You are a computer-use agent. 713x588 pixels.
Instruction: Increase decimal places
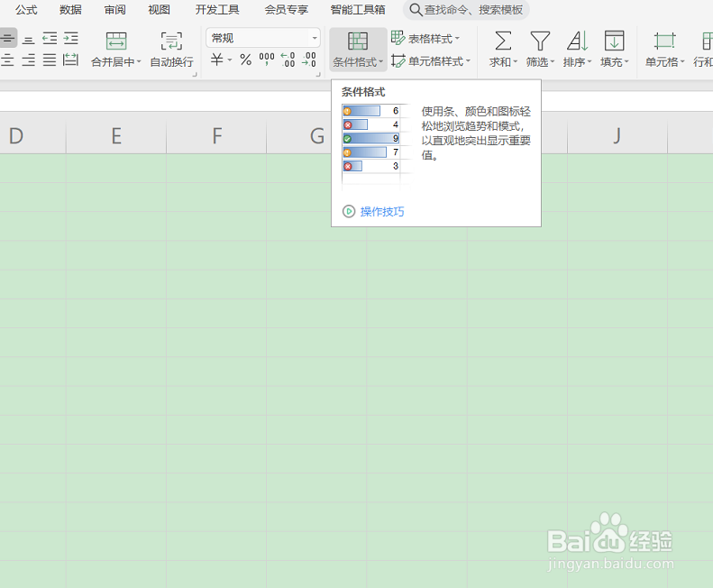[x=288, y=60]
